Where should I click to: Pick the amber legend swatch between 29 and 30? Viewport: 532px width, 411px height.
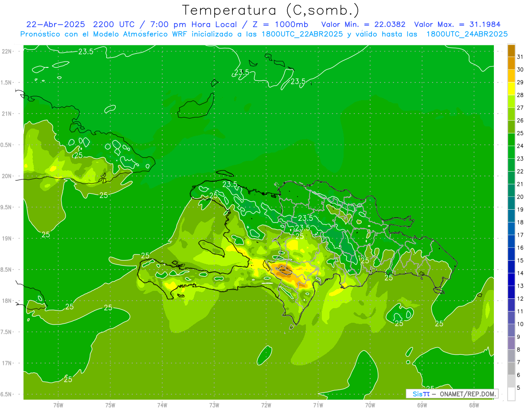(x=511, y=76)
